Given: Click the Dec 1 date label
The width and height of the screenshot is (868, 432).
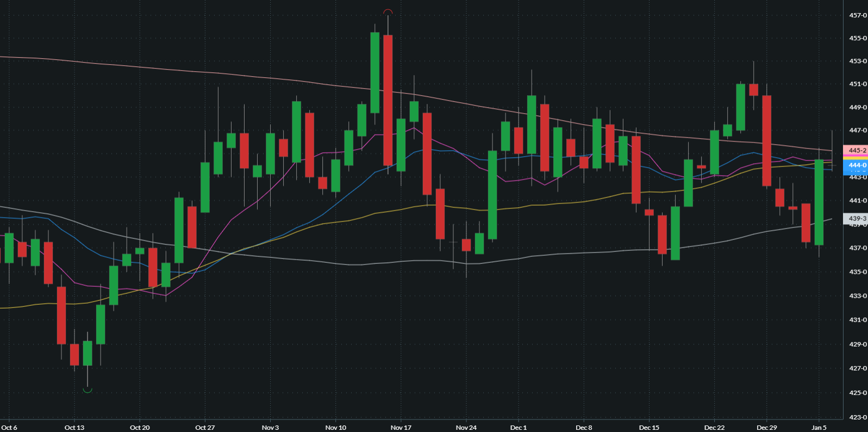Looking at the screenshot, I should [519, 428].
